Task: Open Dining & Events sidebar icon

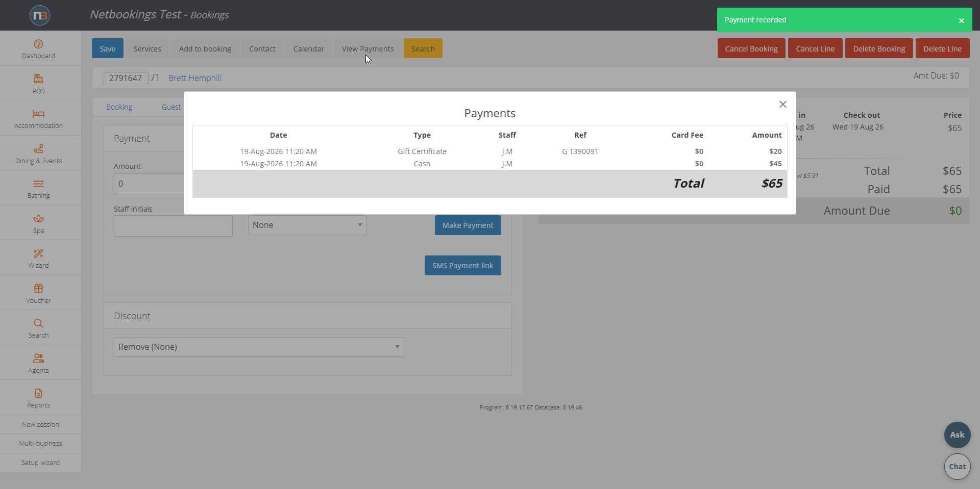Action: tap(38, 148)
